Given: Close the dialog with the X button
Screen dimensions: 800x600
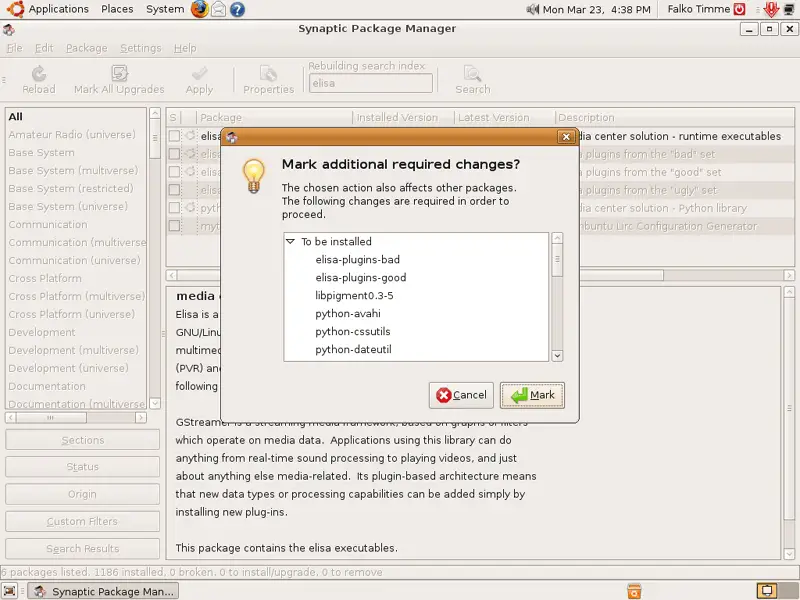Looking at the screenshot, I should pyautogui.click(x=566, y=137).
